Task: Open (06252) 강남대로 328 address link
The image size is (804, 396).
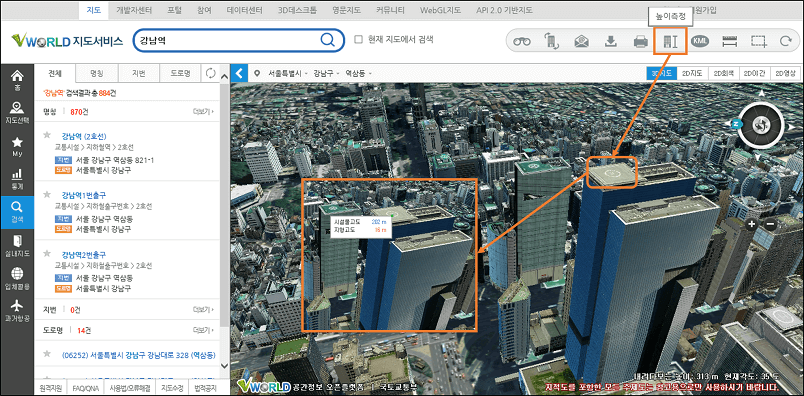Action: coord(138,354)
